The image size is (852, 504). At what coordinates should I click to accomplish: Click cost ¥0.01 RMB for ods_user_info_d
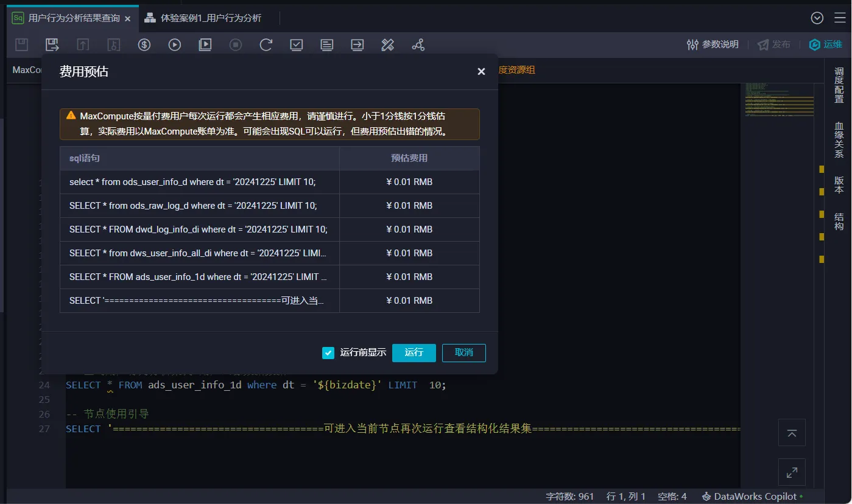point(409,182)
